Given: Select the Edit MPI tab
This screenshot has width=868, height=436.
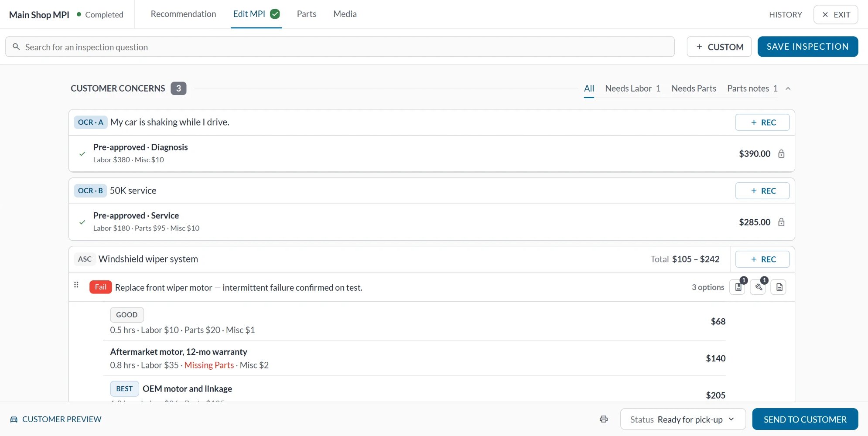Looking at the screenshot, I should (256, 14).
